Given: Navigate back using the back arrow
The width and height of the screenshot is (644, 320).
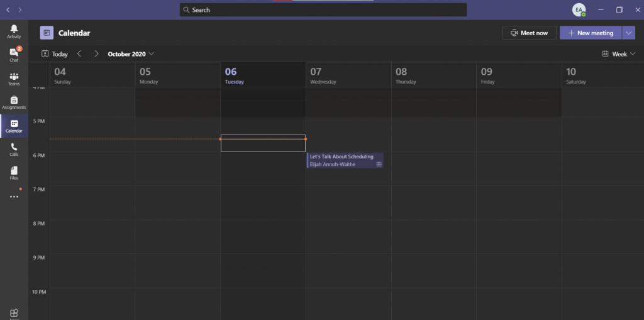Looking at the screenshot, I should click(8, 10).
